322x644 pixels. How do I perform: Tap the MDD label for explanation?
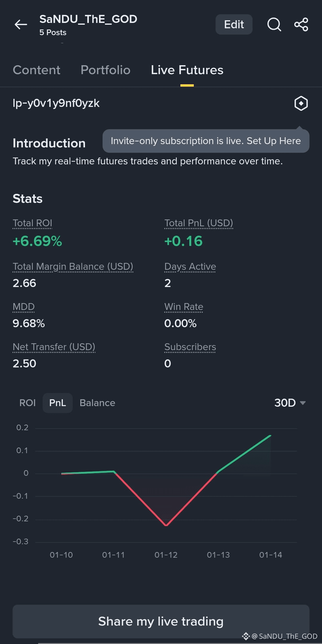pos(24,307)
